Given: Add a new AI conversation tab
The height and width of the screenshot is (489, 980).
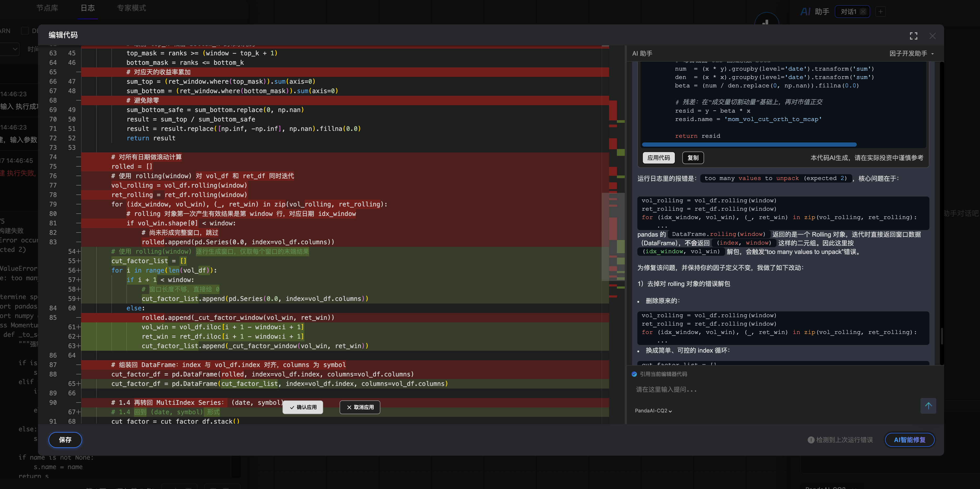Looking at the screenshot, I should pyautogui.click(x=880, y=12).
